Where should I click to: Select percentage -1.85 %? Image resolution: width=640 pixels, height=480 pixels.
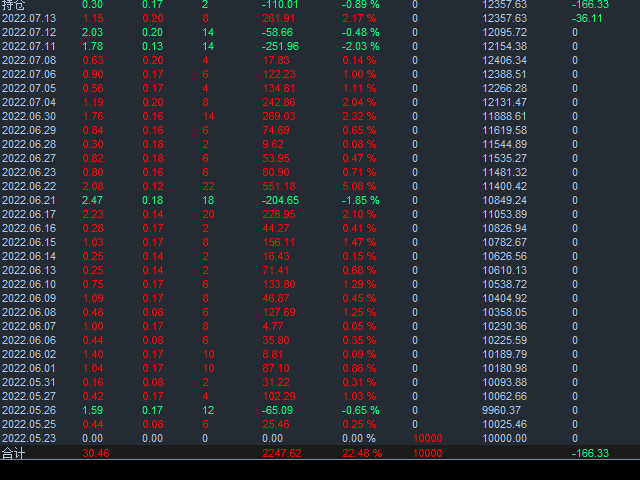click(361, 200)
